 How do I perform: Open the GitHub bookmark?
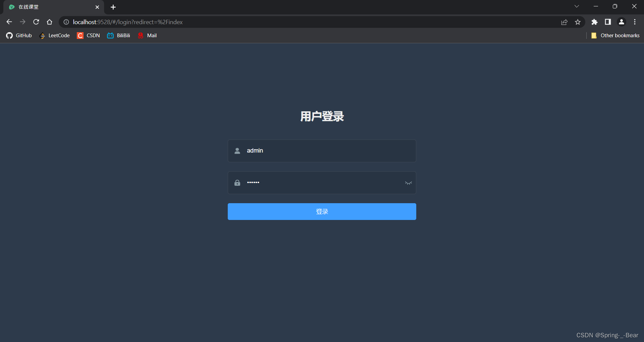point(19,35)
